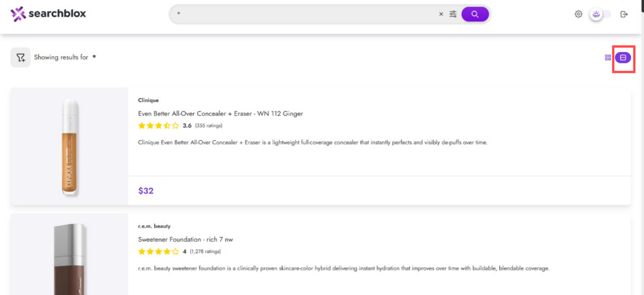Click the $32 price
This screenshot has height=295, width=644.
[x=146, y=191]
